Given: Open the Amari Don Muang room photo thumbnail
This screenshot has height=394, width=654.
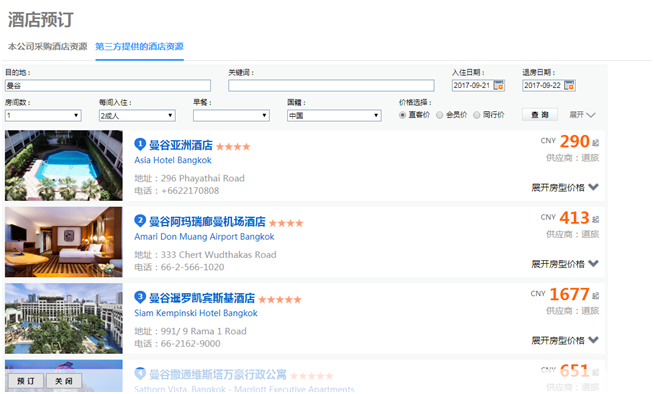Looking at the screenshot, I should (x=64, y=242).
